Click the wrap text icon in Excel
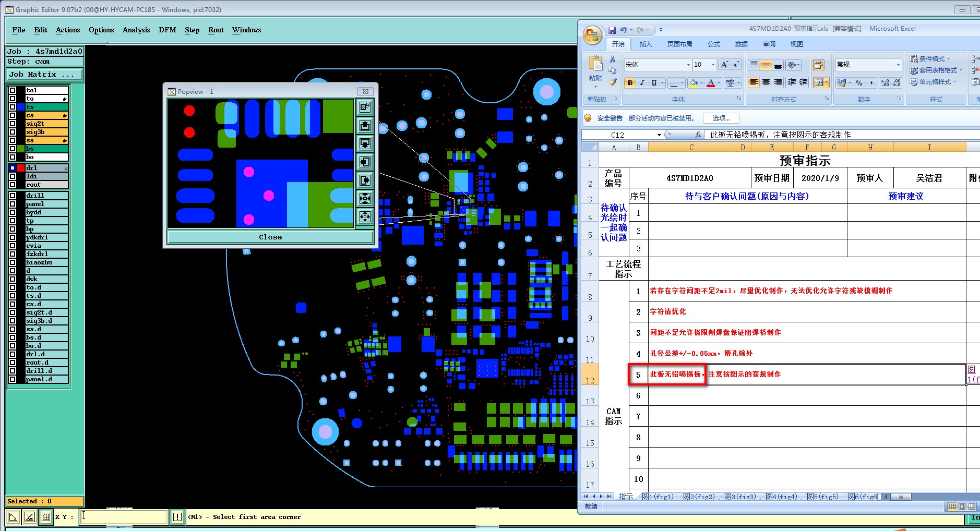This screenshot has width=980, height=531. click(819, 65)
